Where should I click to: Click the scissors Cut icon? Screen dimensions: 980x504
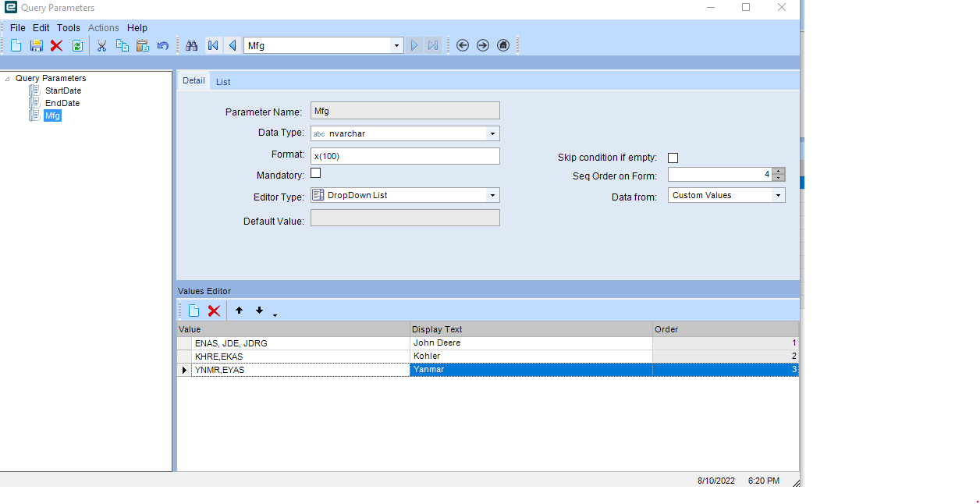[101, 46]
